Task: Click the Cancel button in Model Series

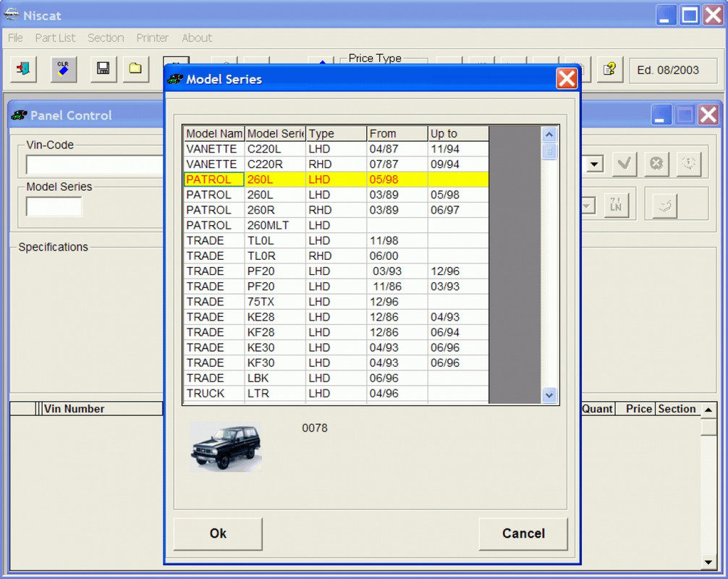Action: coord(523,533)
